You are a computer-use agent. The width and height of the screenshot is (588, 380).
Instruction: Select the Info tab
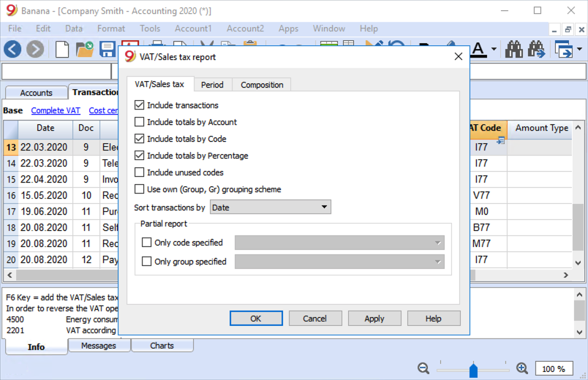pos(37,346)
